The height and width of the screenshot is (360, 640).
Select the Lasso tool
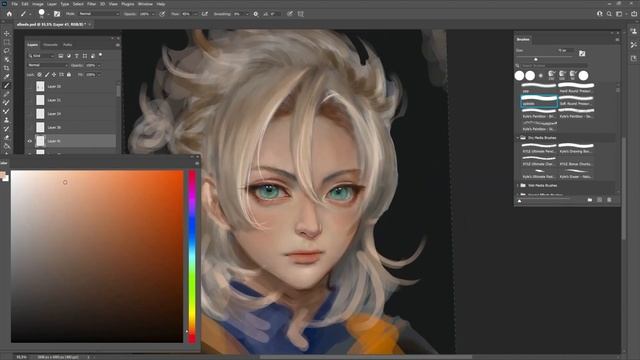coord(7,51)
